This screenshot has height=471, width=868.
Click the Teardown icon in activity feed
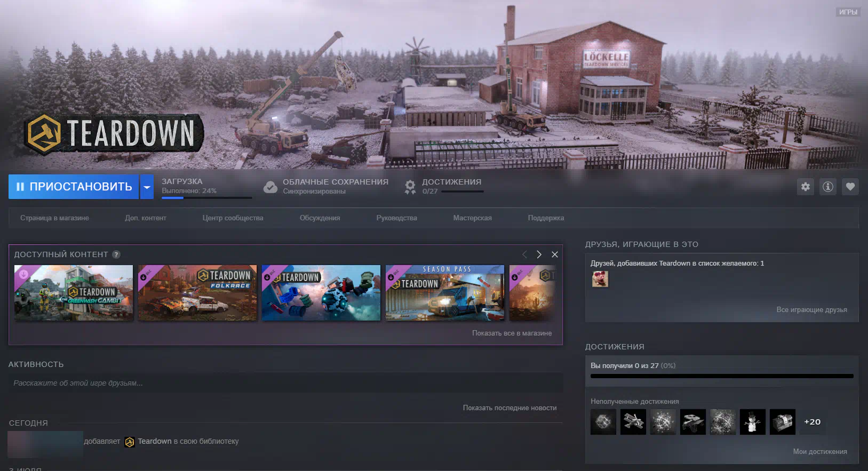click(130, 442)
